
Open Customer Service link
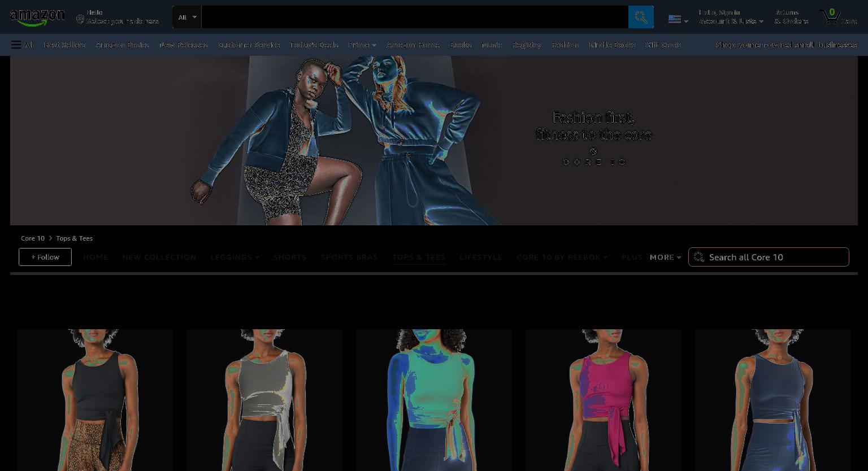pyautogui.click(x=249, y=45)
